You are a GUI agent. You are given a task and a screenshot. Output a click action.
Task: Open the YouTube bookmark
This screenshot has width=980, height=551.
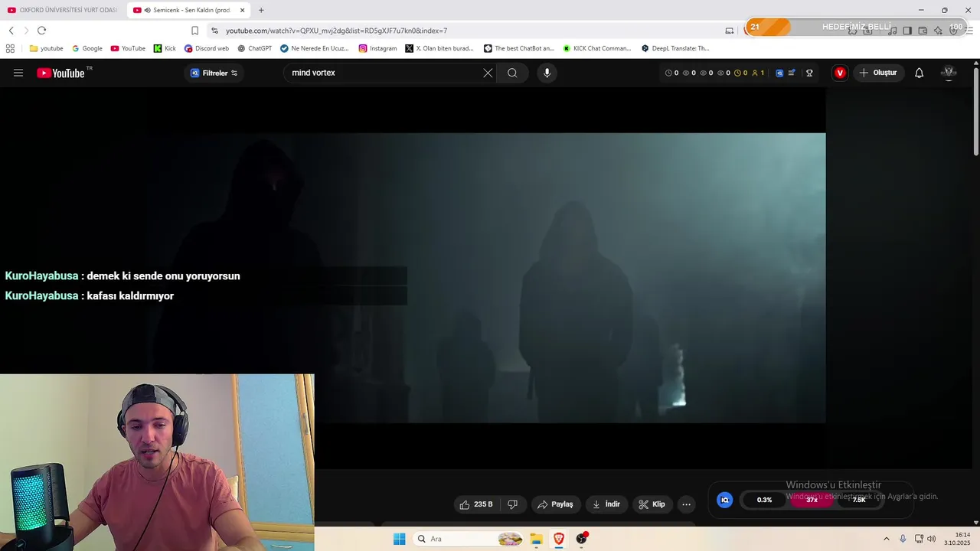coord(128,48)
